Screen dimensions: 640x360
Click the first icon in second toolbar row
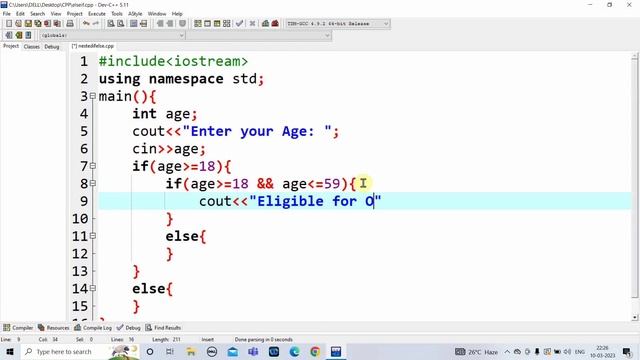point(9,36)
